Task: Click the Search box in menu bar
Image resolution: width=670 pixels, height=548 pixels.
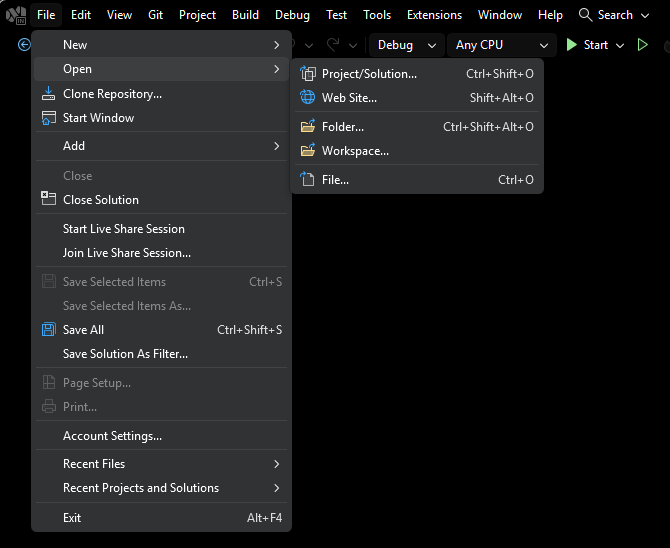Action: tap(606, 15)
